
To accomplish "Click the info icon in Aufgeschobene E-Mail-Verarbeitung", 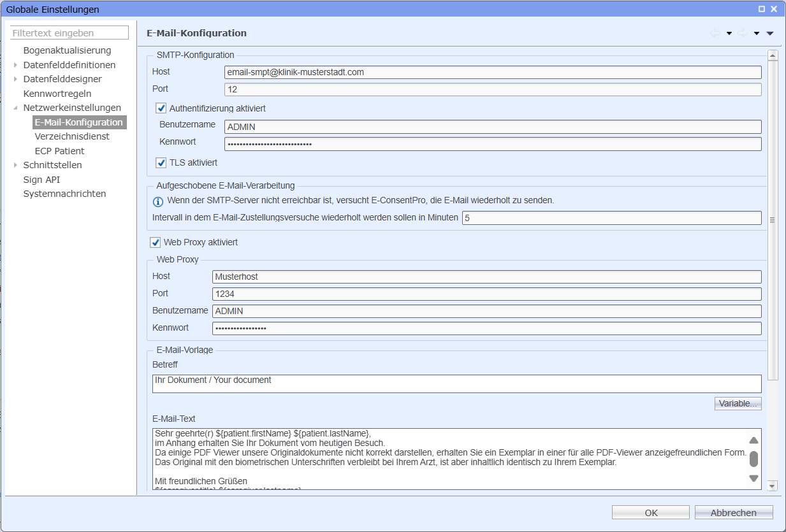I will click(158, 201).
